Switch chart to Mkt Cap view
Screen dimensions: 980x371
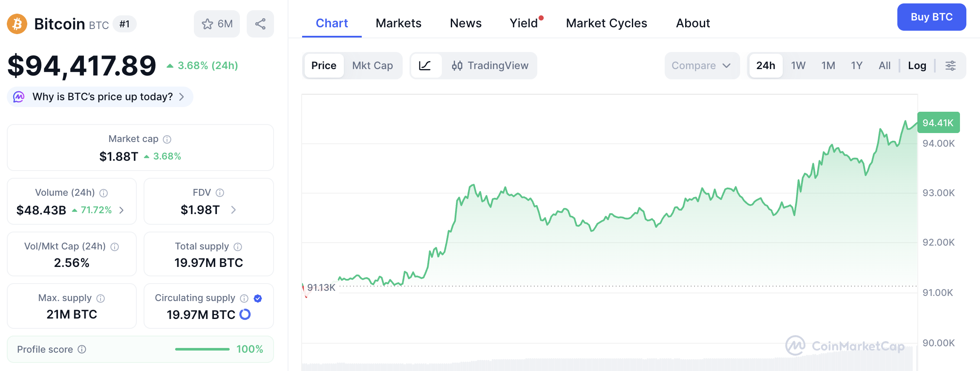(x=372, y=66)
